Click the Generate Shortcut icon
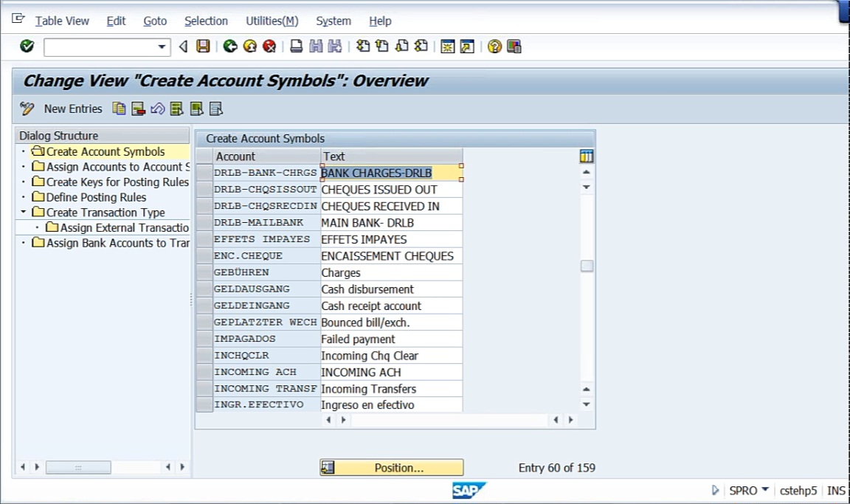The image size is (850, 504). (x=467, y=46)
